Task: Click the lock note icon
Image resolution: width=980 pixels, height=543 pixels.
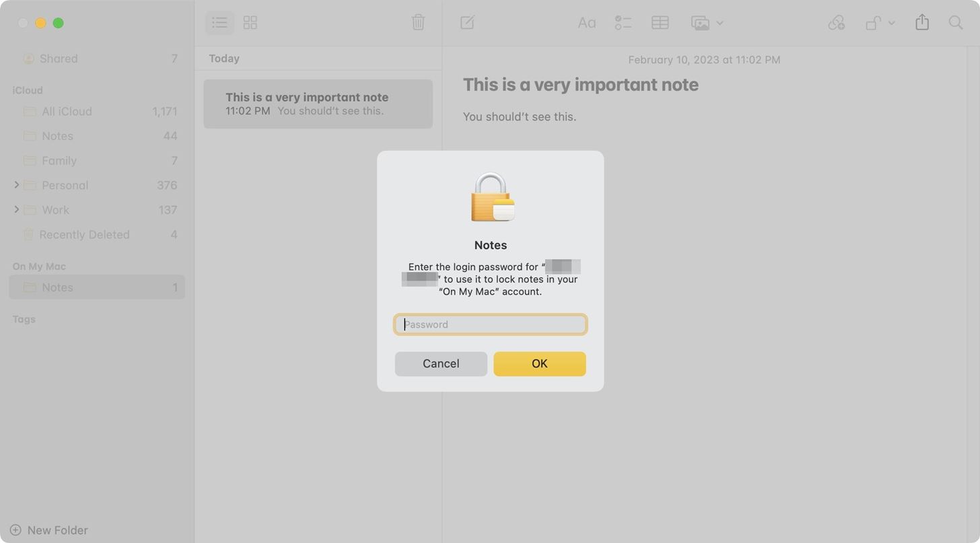Action: click(873, 23)
